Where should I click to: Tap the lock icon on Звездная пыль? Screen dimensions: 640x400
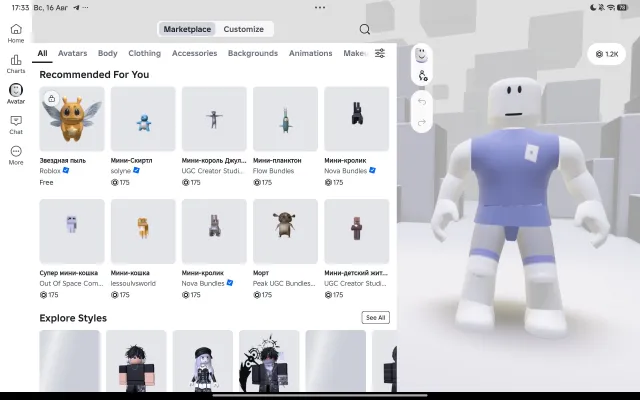tap(51, 98)
